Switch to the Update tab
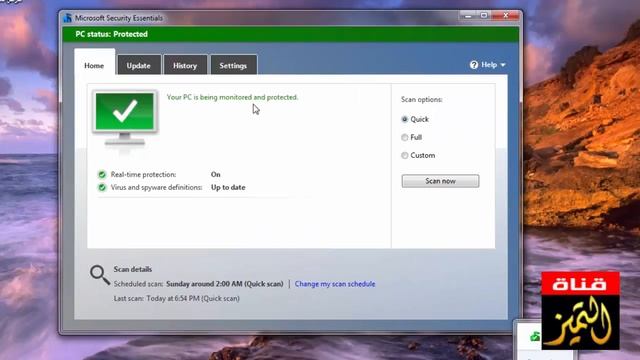The width and height of the screenshot is (640, 360). click(139, 65)
